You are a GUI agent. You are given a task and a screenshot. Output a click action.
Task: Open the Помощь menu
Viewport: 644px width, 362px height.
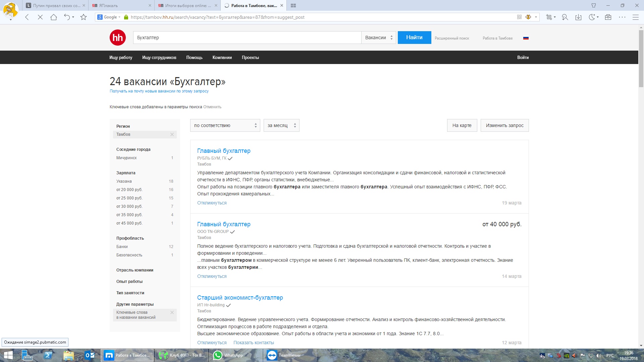(x=195, y=58)
